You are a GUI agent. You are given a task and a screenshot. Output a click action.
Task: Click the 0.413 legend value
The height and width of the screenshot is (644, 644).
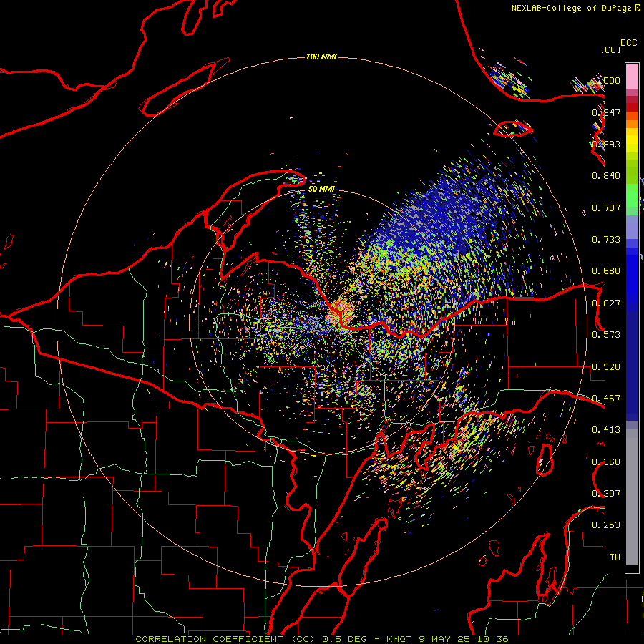tap(606, 430)
